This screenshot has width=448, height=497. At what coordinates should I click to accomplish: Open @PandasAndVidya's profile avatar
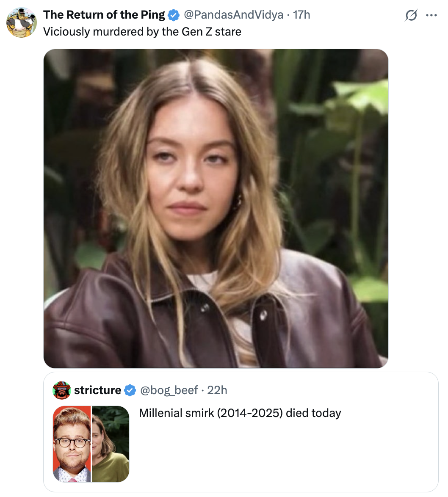(x=22, y=22)
